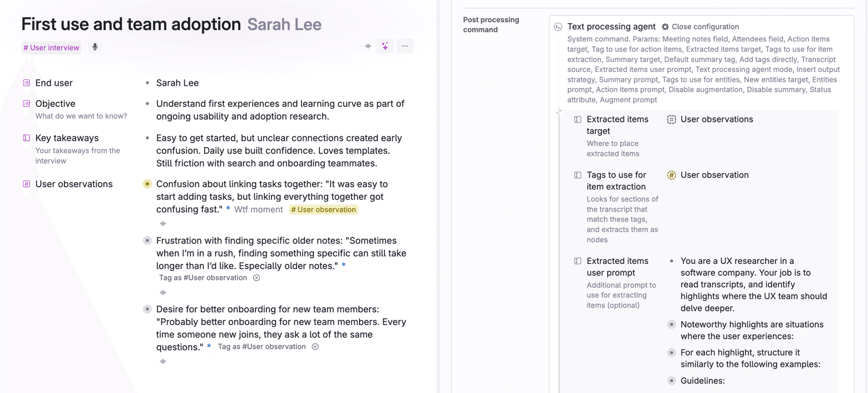
Task: Click the Key takeaways field icon
Action: tap(26, 138)
